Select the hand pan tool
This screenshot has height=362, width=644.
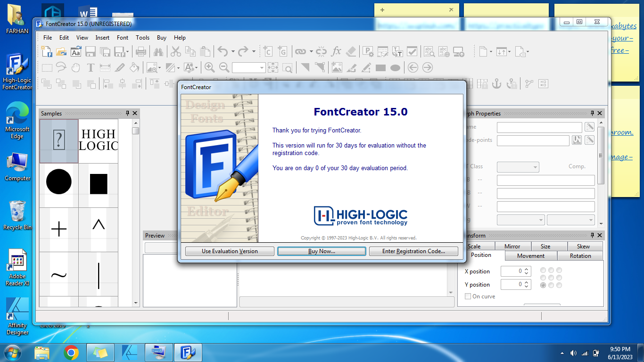click(76, 67)
